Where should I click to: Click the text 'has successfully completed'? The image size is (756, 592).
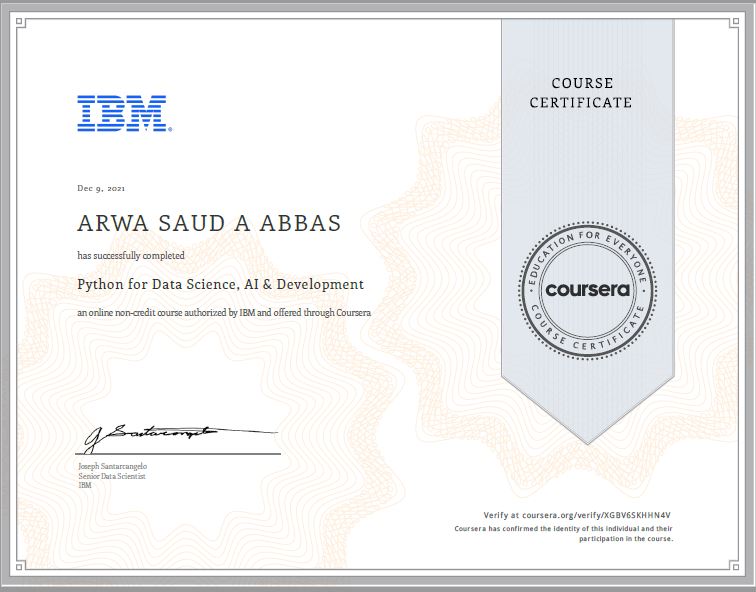pos(131,256)
